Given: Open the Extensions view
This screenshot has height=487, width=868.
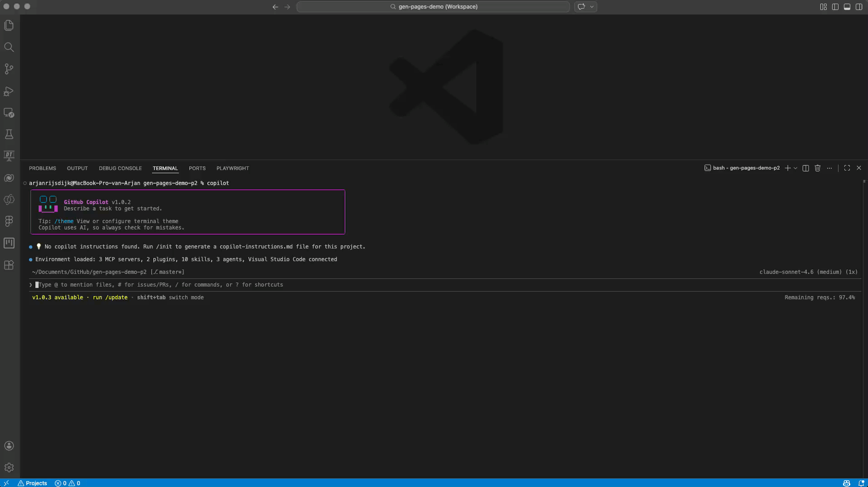Looking at the screenshot, I should point(9,265).
